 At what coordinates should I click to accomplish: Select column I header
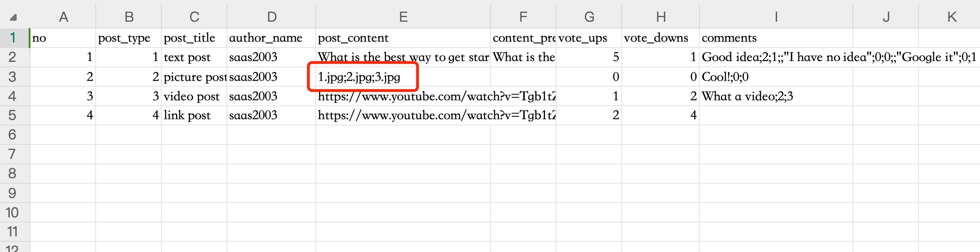coord(775,17)
